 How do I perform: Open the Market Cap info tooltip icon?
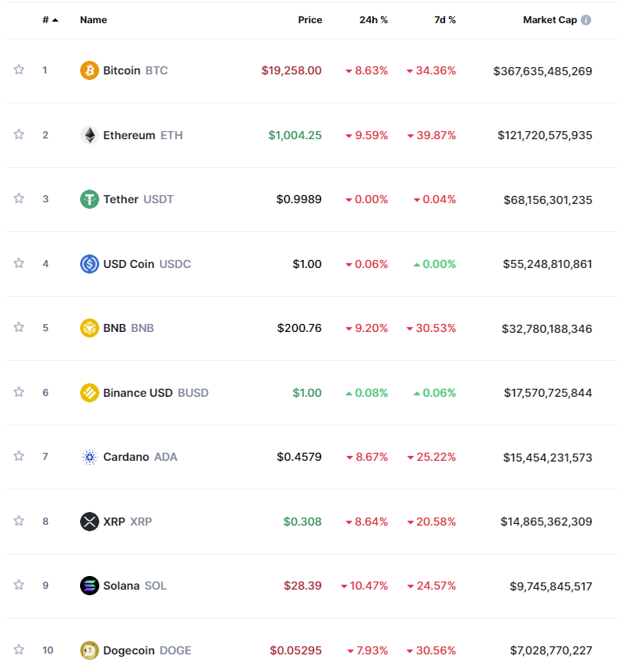[586, 20]
